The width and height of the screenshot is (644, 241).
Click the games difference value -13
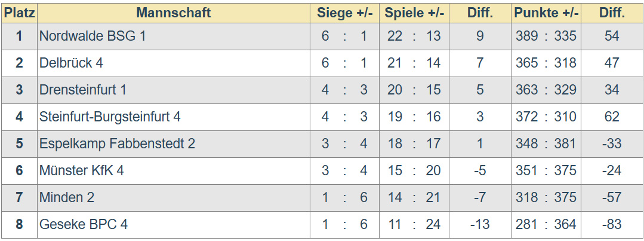[x=480, y=224]
